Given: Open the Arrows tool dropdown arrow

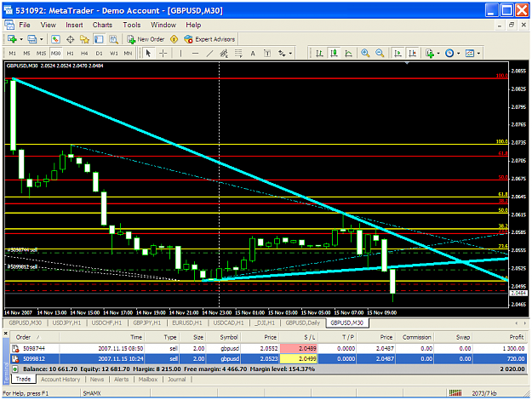Looking at the screenshot, I should click(290, 54).
